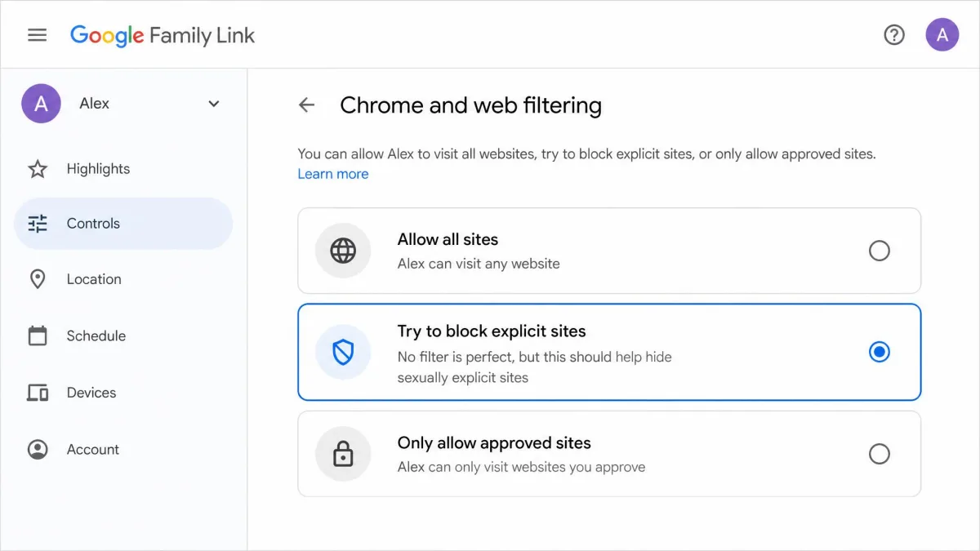The image size is (980, 551).
Task: Click 'Alex can visit any website' text
Action: coord(479,264)
